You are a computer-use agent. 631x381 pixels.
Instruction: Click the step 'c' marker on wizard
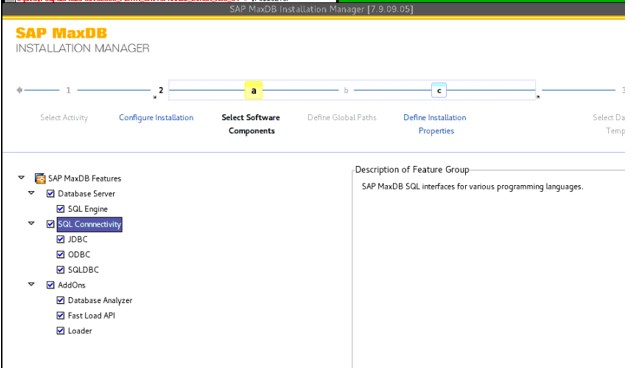439,91
